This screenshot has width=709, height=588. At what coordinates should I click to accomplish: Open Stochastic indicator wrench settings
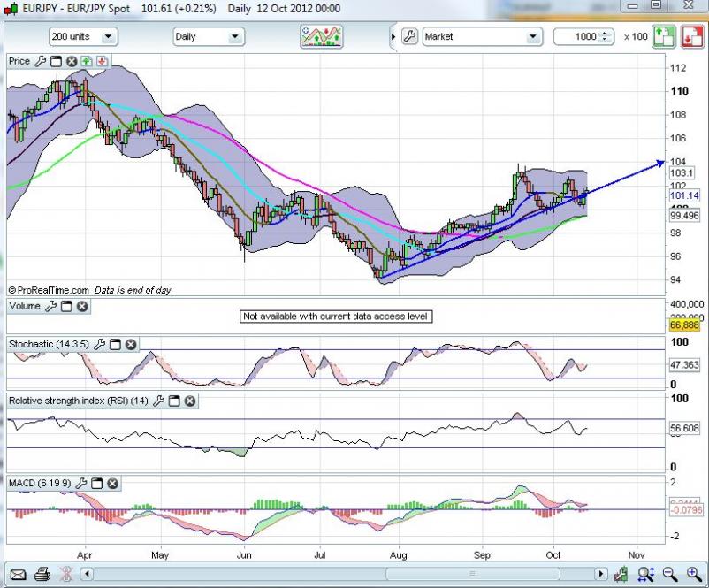coord(99,343)
